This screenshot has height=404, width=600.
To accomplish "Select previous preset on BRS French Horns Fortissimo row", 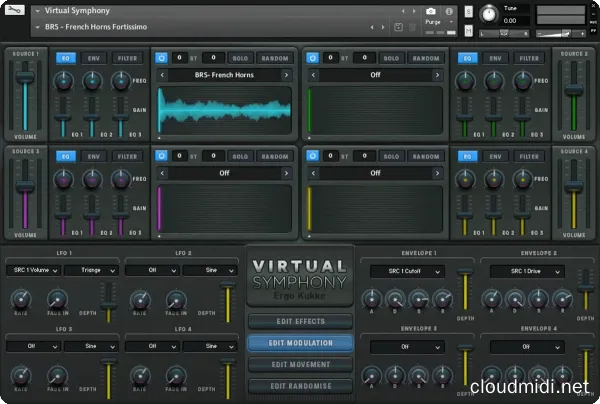I will pyautogui.click(x=372, y=27).
